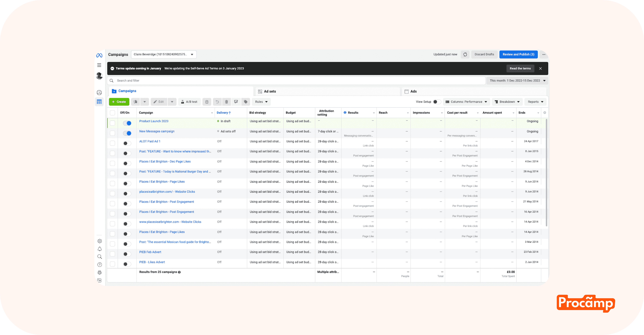
Task: Sort by the Delivery column header
Action: (224, 113)
